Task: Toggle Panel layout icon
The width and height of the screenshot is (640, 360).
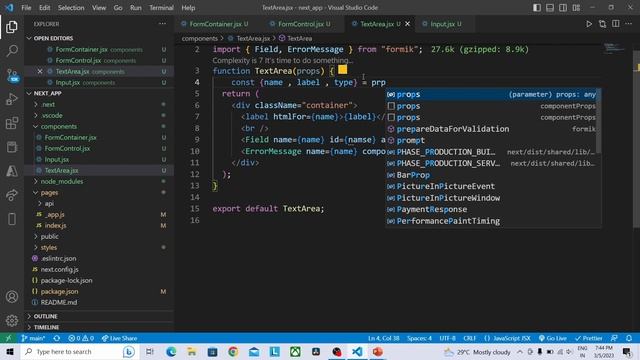Action: pos(550,8)
